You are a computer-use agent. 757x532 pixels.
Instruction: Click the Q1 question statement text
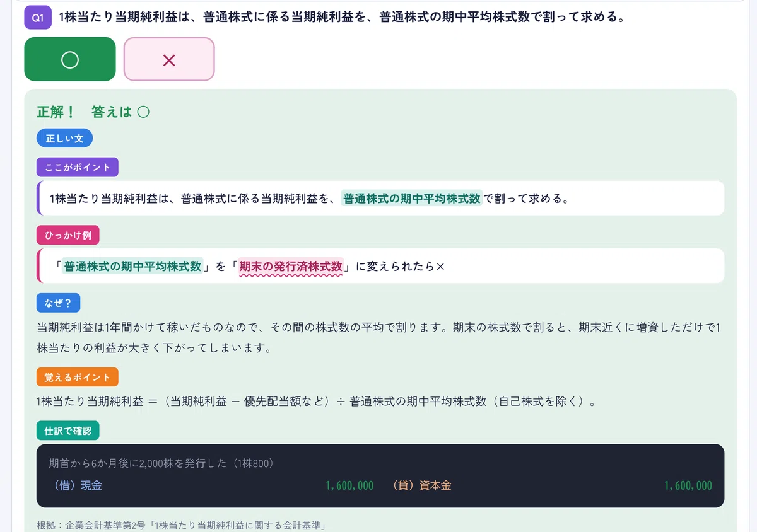(x=342, y=18)
